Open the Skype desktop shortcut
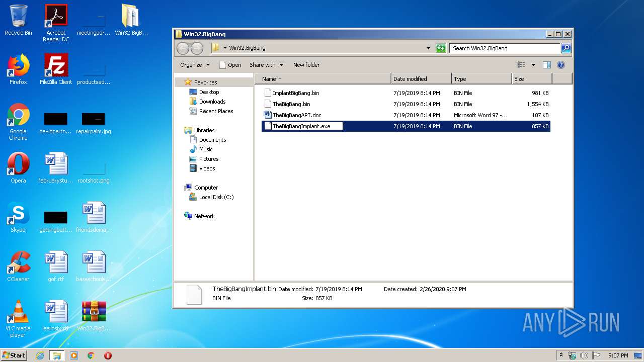 pos(18,217)
